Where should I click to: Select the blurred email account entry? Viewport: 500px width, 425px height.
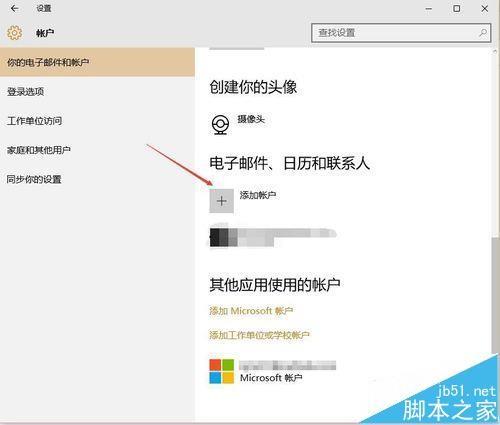273,237
